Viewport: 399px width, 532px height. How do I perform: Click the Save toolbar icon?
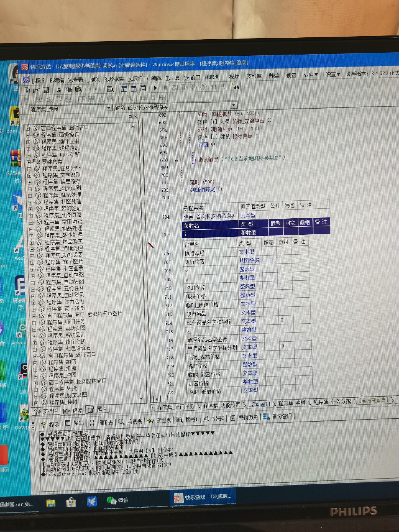46,90
